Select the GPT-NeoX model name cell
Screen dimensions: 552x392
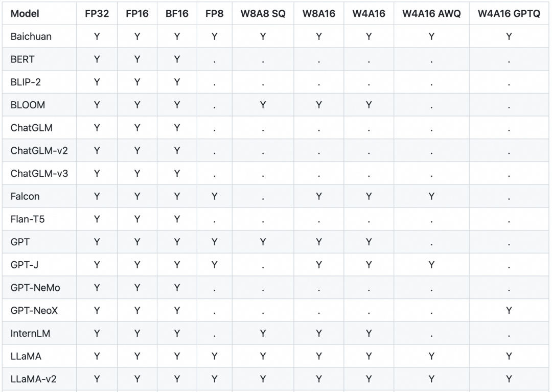pos(34,310)
